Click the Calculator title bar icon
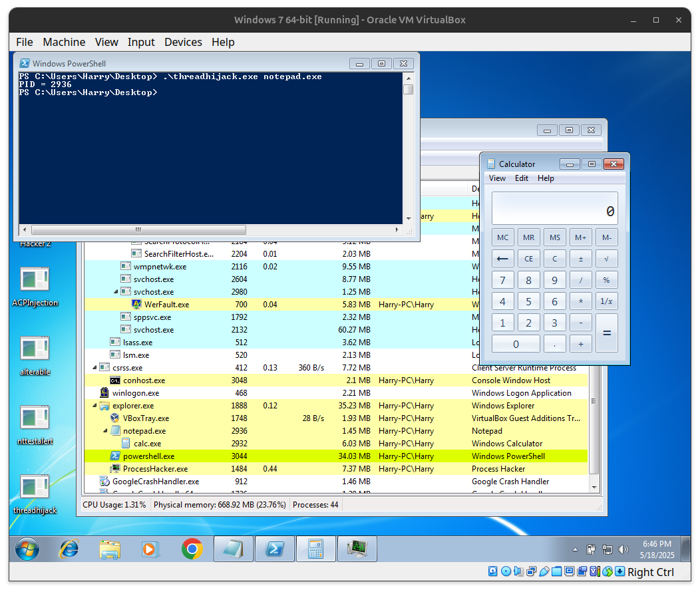Viewport: 700px width, 592px height. [491, 164]
